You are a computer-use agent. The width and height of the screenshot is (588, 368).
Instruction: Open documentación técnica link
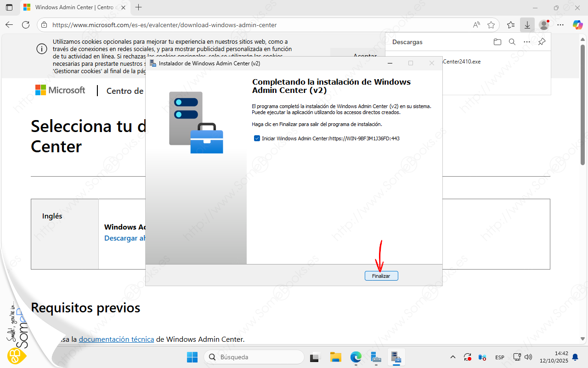tap(116, 339)
